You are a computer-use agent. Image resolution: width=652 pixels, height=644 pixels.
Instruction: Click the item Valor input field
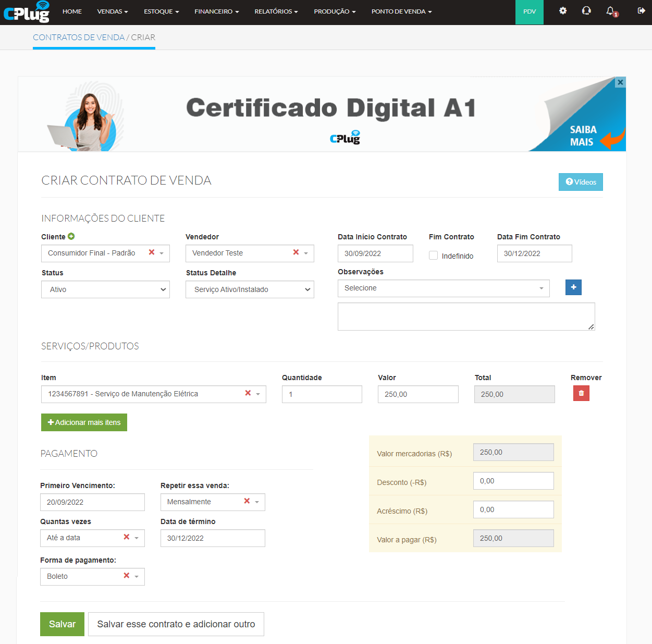(418, 394)
